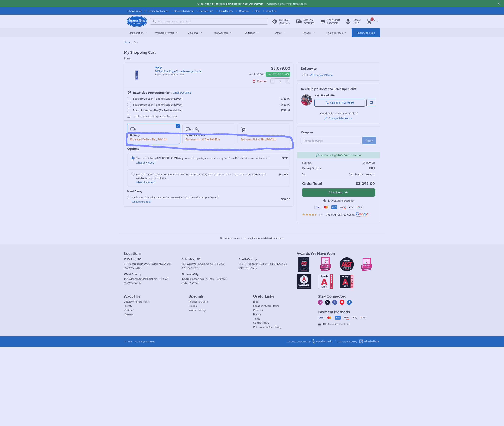504x426 pixels.
Task: Open the Package Deals dropdown
Action: (x=337, y=33)
